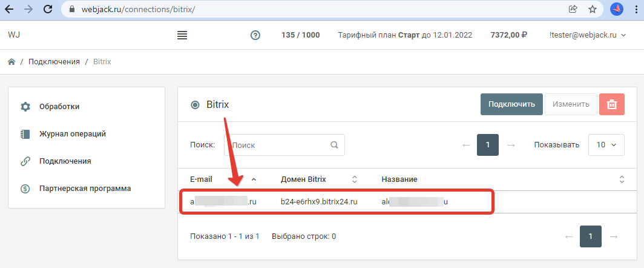Select the b24-e6rhx9.bitrix24.ru domain cell
The image size is (644, 268).
click(x=319, y=202)
